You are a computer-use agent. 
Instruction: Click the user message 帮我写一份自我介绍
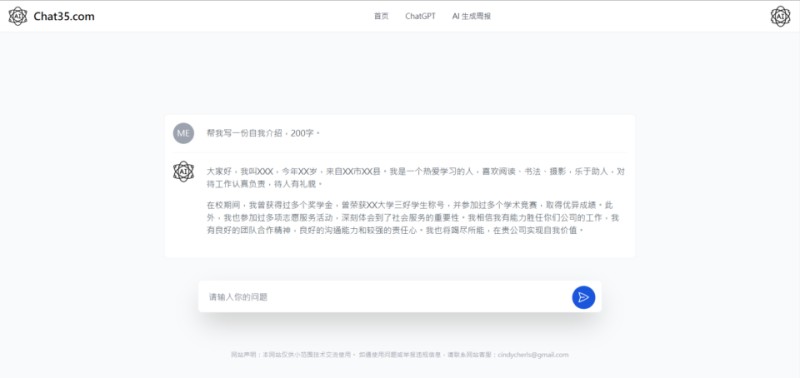pos(263,133)
